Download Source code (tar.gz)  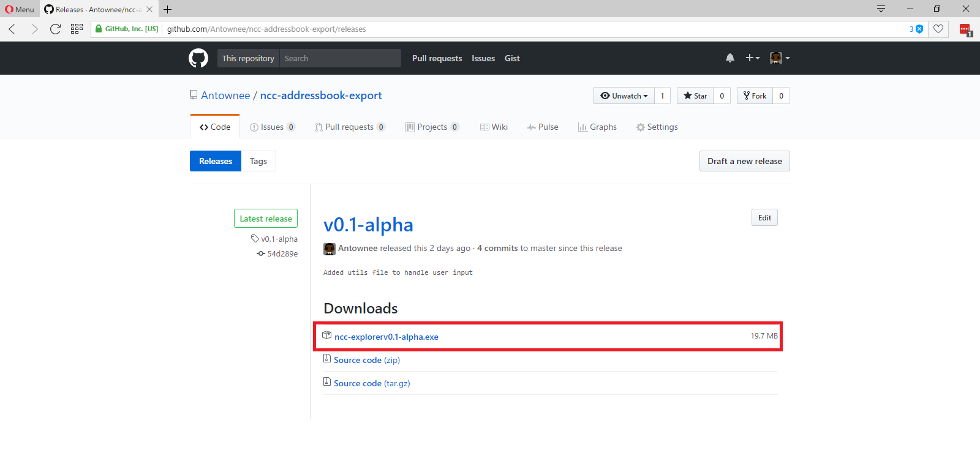(x=372, y=383)
